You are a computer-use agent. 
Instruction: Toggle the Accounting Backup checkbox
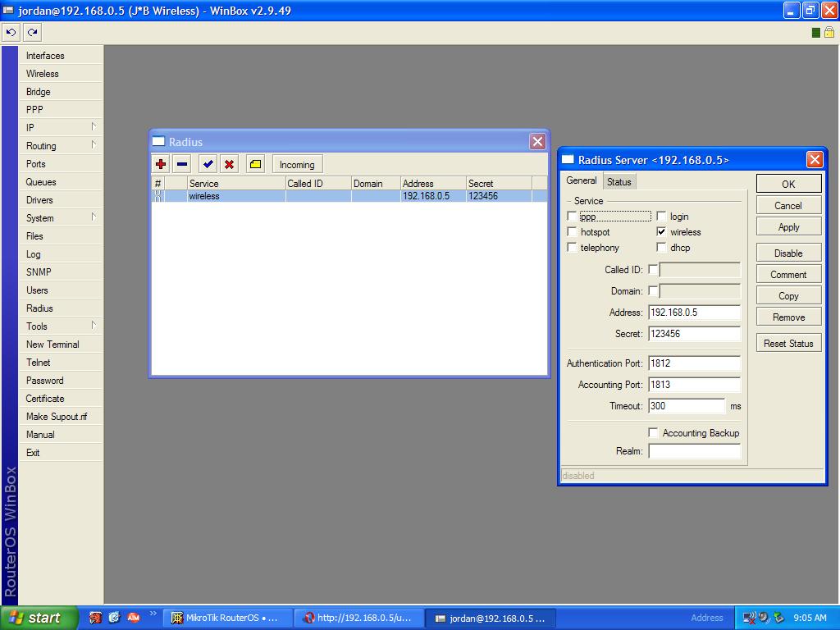click(653, 432)
